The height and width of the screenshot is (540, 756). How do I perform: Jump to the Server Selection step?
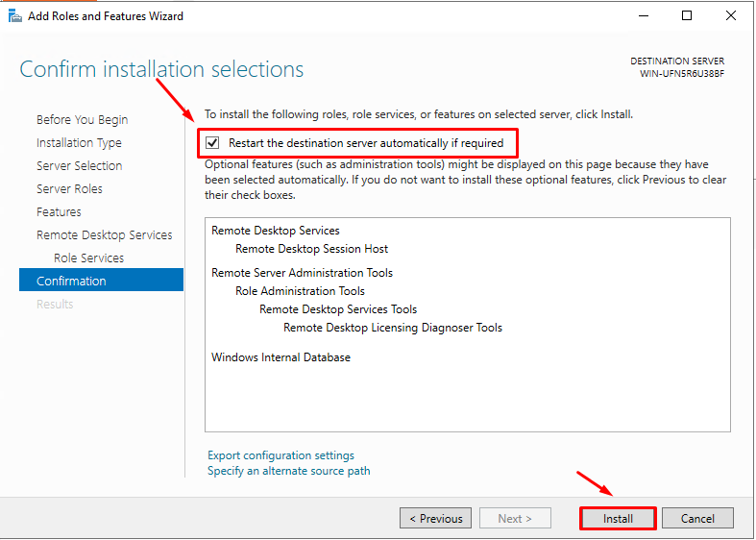(x=79, y=166)
